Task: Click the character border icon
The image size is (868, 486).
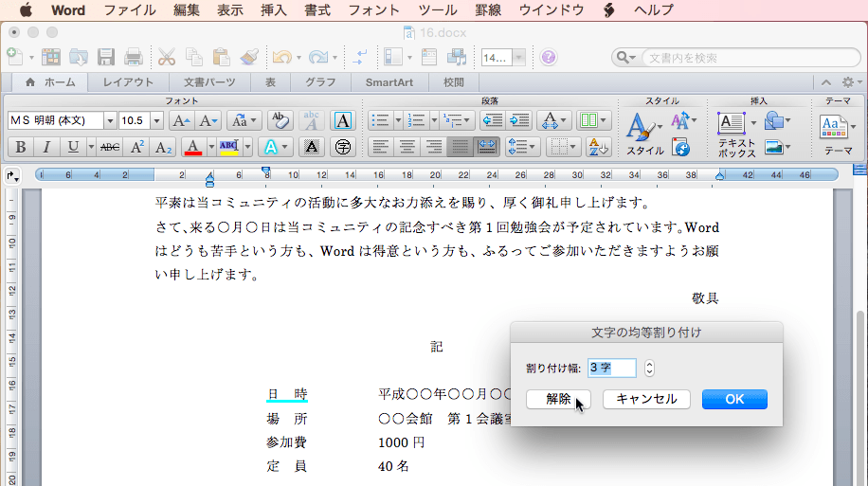Action: coord(343,120)
